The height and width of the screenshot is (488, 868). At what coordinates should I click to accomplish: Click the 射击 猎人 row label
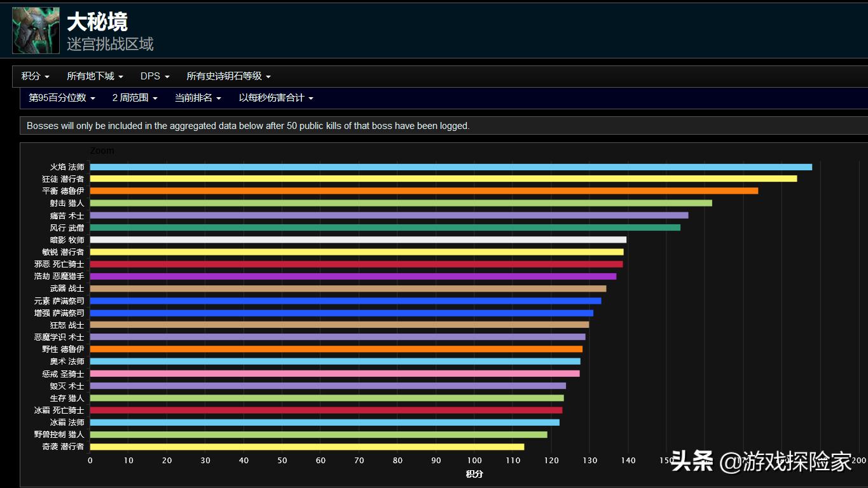tap(67, 203)
